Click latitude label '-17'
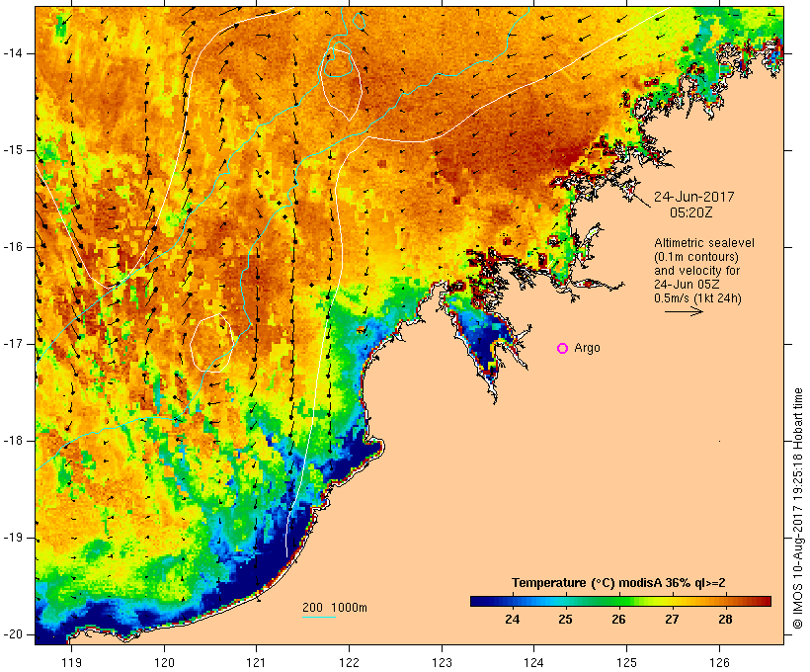 pyautogui.click(x=13, y=344)
